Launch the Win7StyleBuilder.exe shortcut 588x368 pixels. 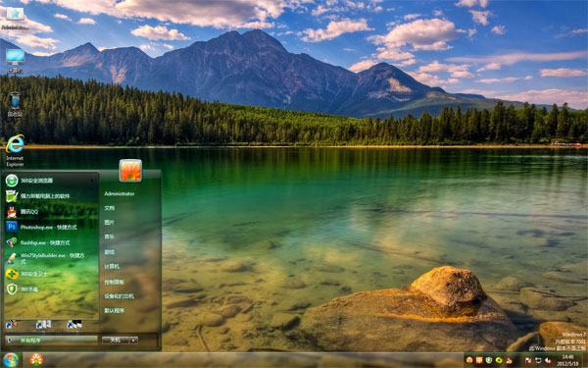pyautogui.click(x=51, y=258)
